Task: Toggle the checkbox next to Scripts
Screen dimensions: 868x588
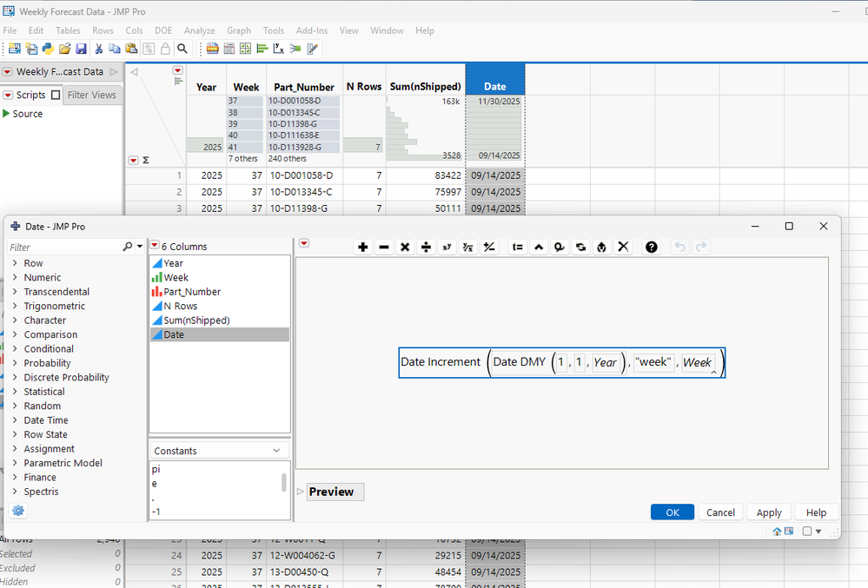Action: (x=56, y=96)
